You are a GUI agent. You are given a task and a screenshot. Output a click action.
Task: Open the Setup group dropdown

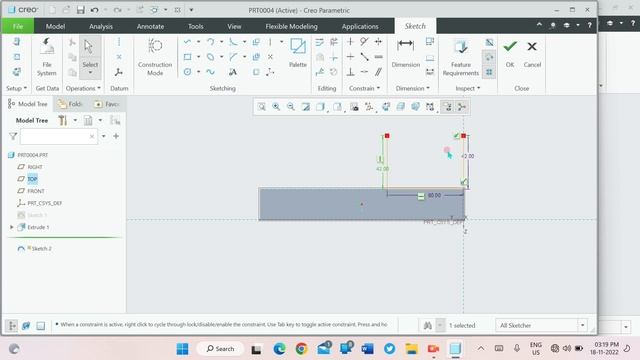16,88
